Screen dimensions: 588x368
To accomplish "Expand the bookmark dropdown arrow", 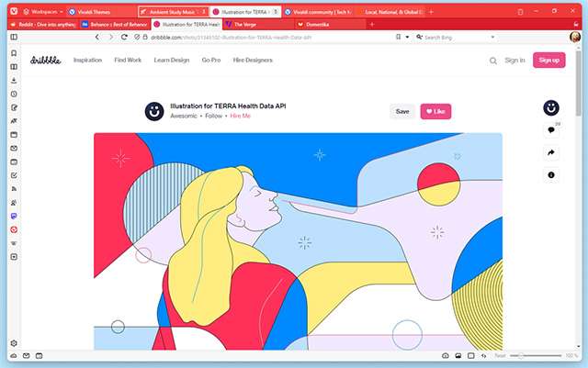I will click(x=407, y=37).
